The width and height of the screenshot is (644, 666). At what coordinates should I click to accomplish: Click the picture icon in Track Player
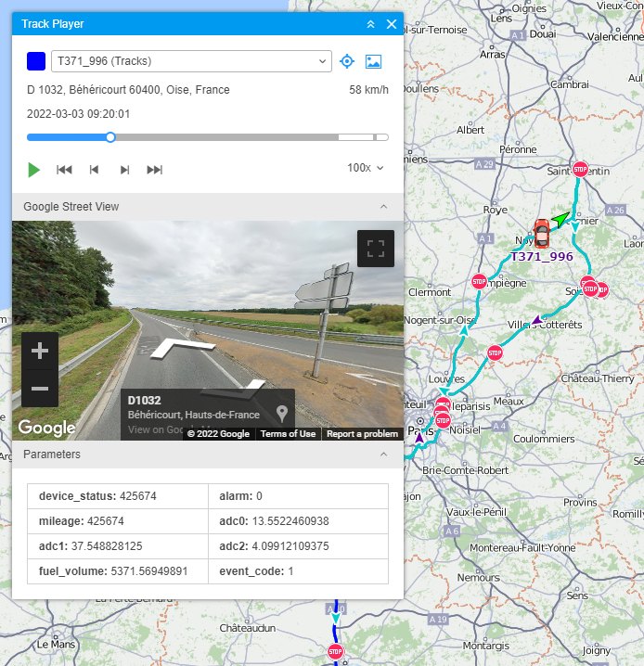[373, 61]
